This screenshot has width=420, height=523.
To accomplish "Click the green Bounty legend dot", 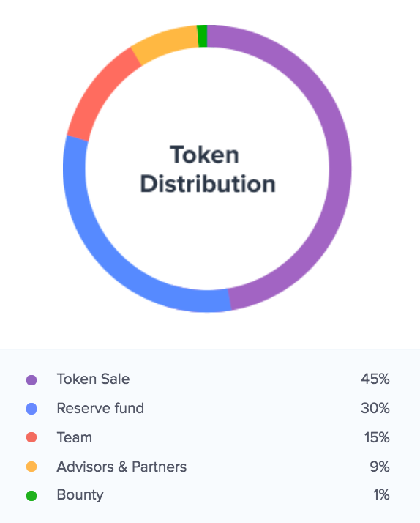I will [x=31, y=495].
